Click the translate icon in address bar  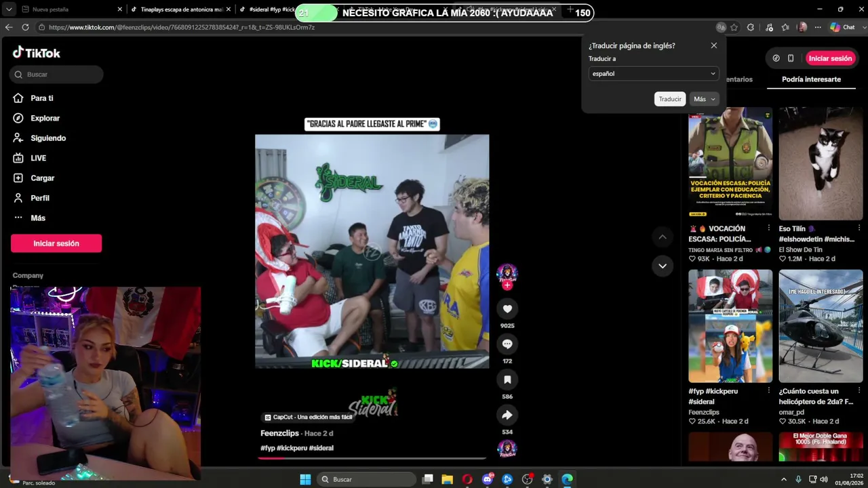(x=721, y=27)
